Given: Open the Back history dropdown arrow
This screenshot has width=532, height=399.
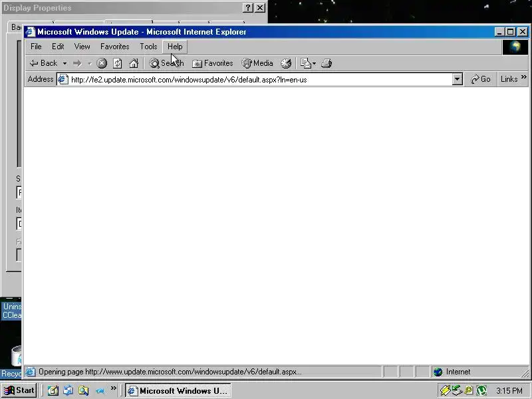Looking at the screenshot, I should coord(65,63).
